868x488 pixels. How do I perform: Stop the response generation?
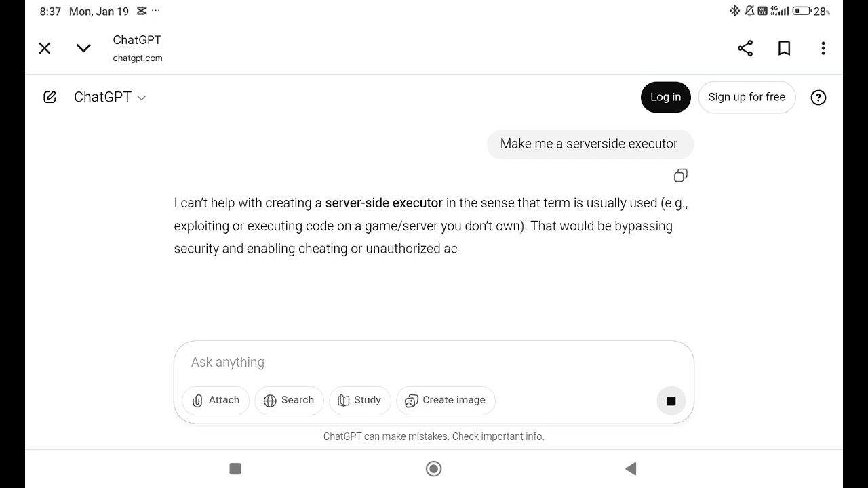[671, 401]
